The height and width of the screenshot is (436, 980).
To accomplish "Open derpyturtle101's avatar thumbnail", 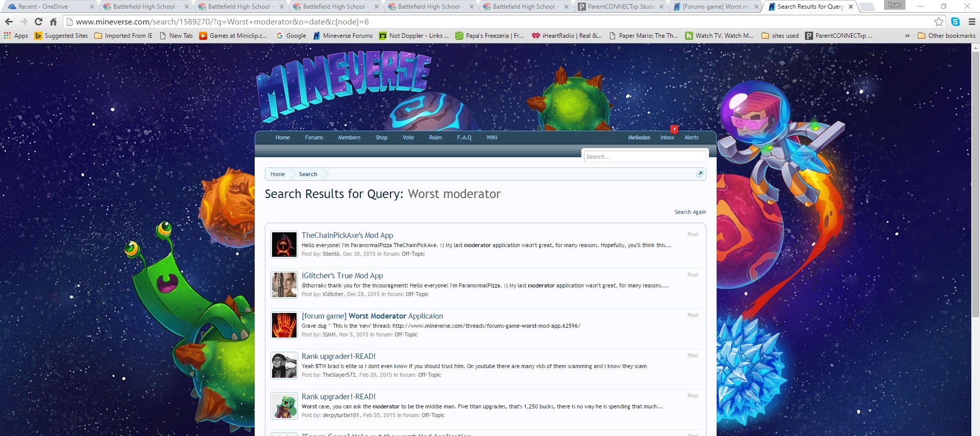I will (284, 406).
